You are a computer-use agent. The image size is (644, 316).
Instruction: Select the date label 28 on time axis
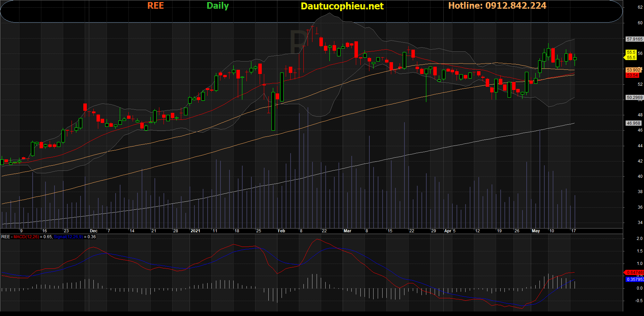pos(176,231)
